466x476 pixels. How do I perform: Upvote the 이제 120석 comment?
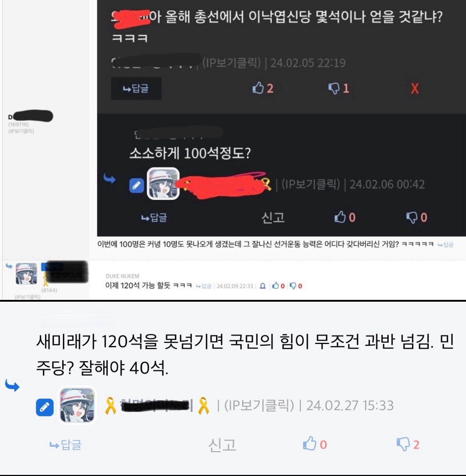pos(276,286)
